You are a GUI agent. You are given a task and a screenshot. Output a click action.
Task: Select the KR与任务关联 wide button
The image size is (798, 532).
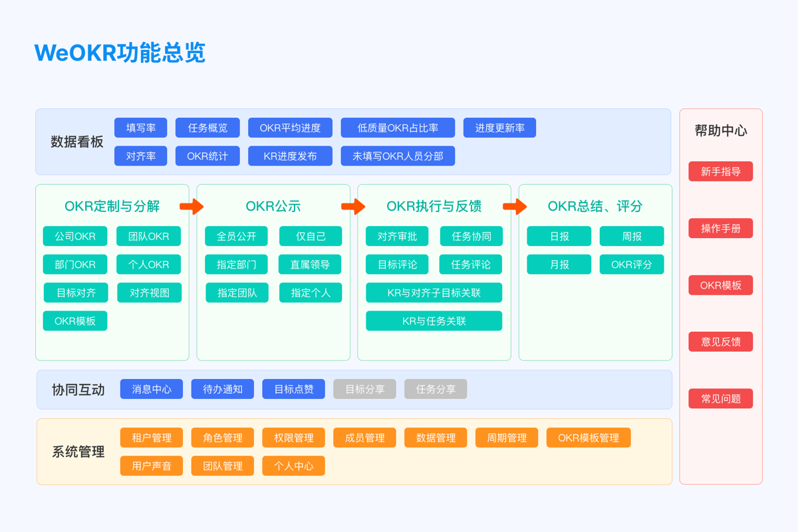click(434, 321)
